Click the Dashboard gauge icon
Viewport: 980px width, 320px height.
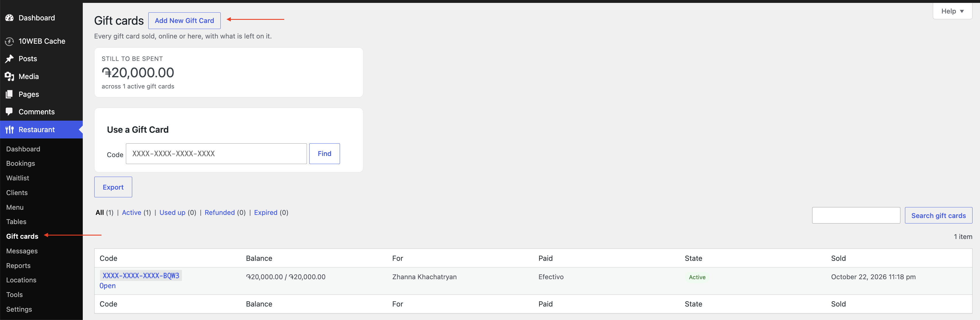point(9,18)
